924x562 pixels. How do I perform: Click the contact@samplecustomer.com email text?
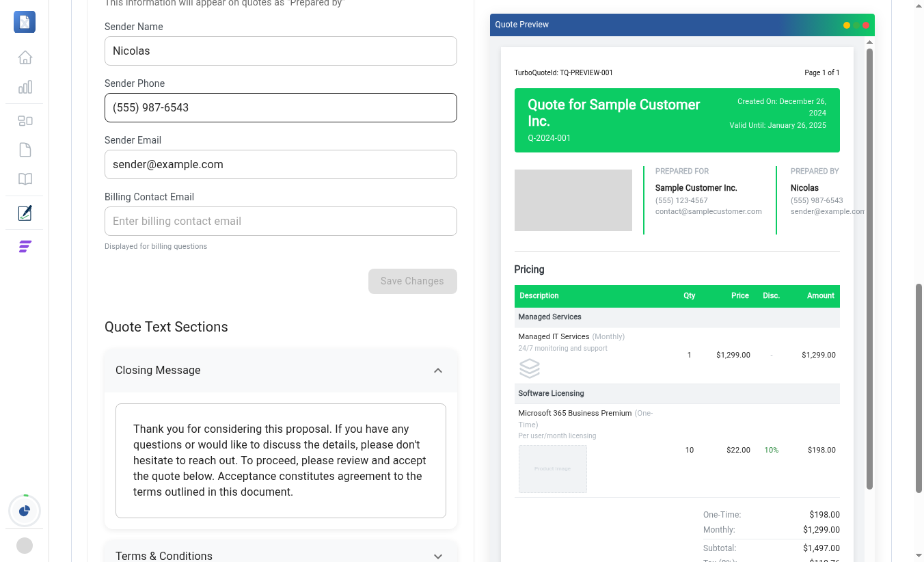click(x=709, y=211)
